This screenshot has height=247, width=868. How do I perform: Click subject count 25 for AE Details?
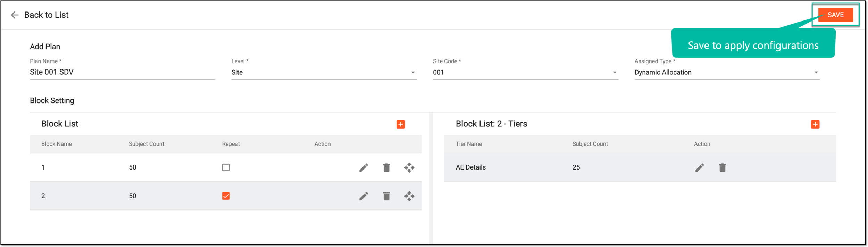tap(576, 167)
